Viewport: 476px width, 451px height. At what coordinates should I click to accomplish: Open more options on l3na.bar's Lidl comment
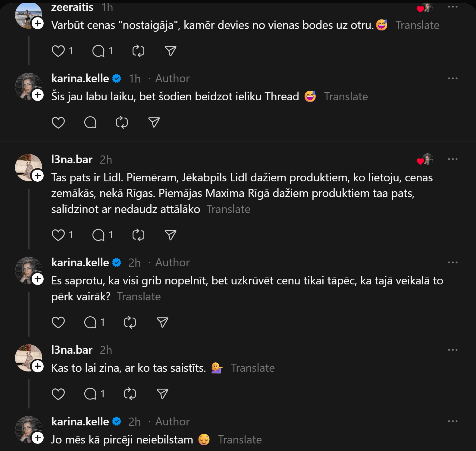click(453, 159)
